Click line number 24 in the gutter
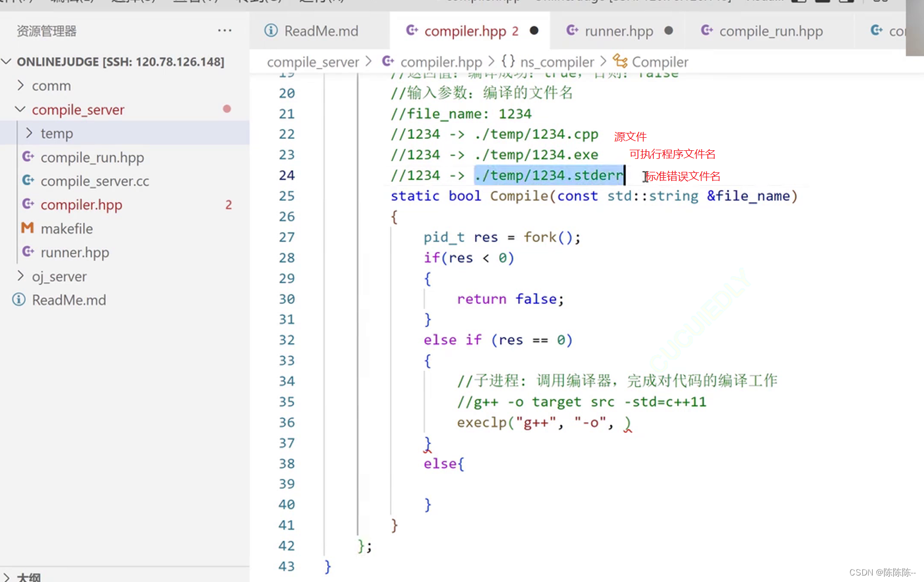924x582 pixels. [287, 175]
